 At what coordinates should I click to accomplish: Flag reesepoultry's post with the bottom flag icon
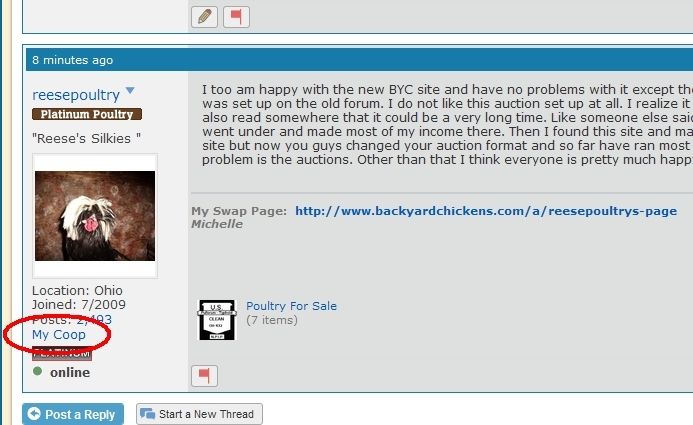click(204, 376)
